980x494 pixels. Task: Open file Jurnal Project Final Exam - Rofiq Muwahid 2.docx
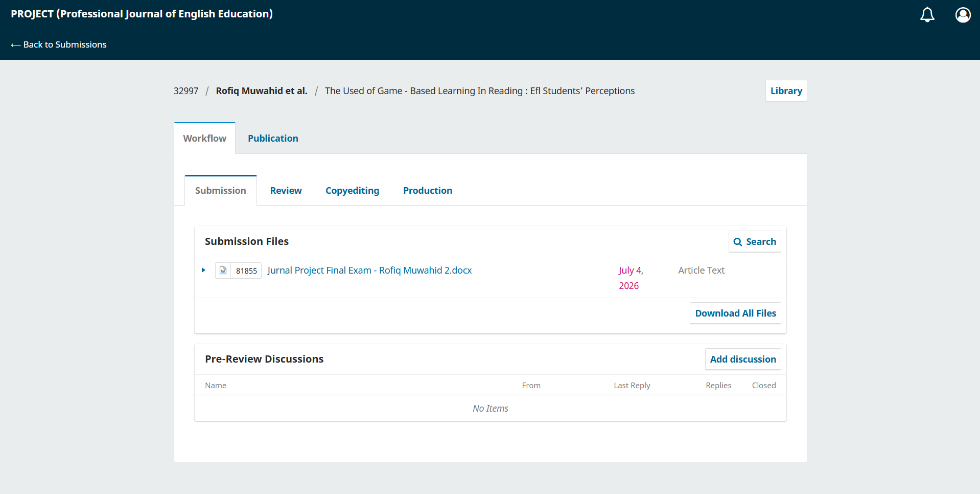pyautogui.click(x=369, y=270)
